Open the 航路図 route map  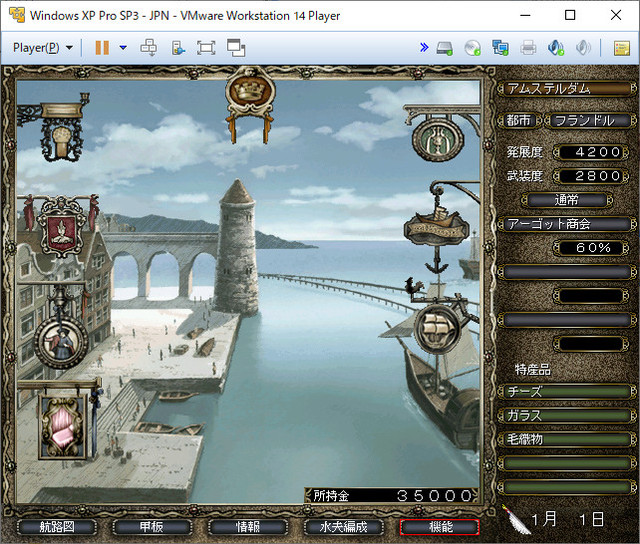tap(57, 527)
